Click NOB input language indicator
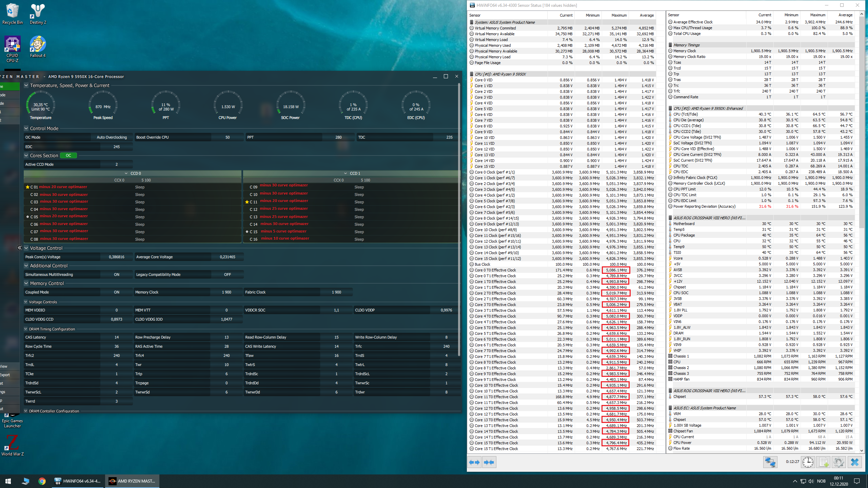Image resolution: width=868 pixels, height=488 pixels. [x=821, y=481]
